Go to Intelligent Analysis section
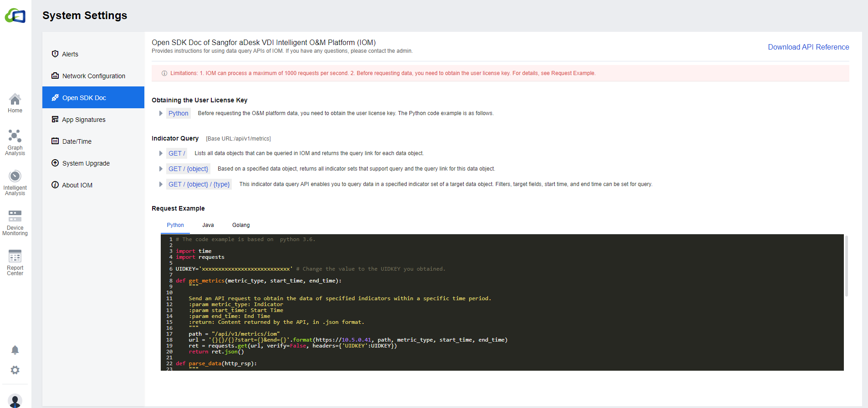The height and width of the screenshot is (408, 868). (15, 182)
